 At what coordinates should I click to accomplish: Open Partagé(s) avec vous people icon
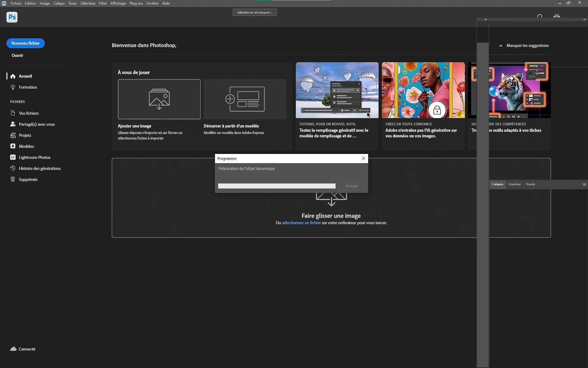click(13, 124)
